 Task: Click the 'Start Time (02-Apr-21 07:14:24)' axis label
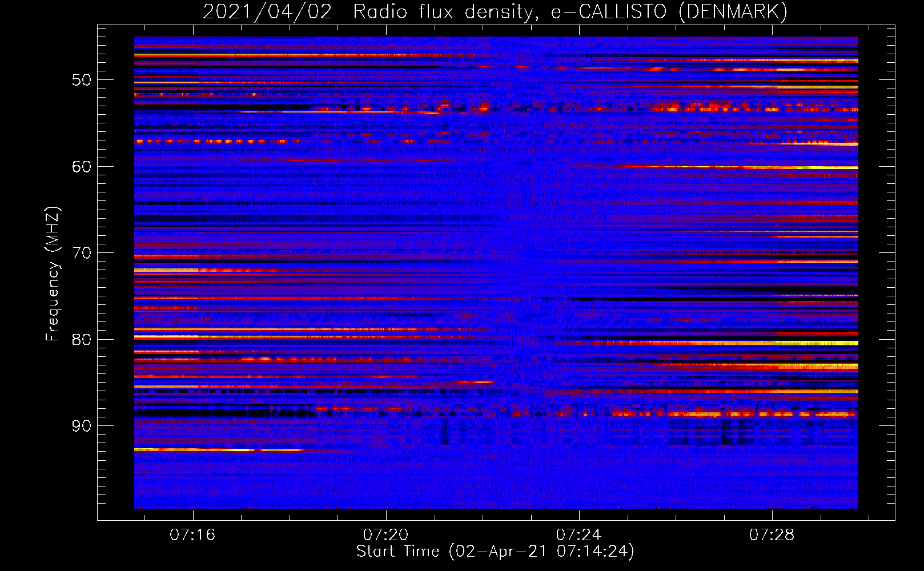(495, 552)
